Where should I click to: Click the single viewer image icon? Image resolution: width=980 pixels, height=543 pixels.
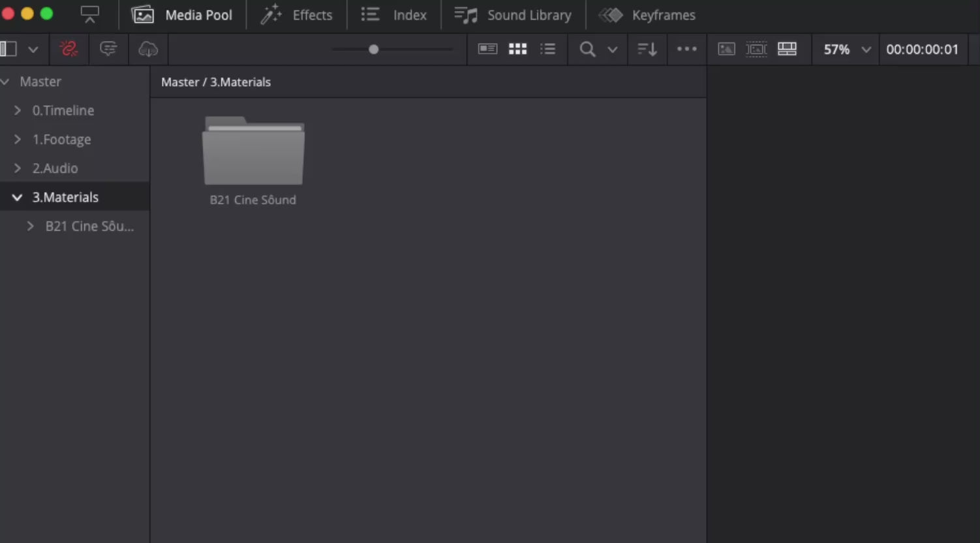point(726,49)
